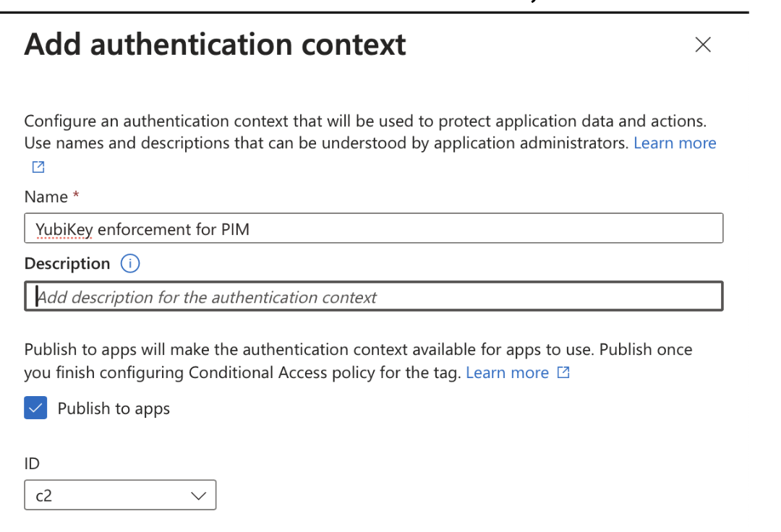Image resolution: width=781 pixels, height=532 pixels.
Task: Open the first Learn more link
Action: pos(674,142)
